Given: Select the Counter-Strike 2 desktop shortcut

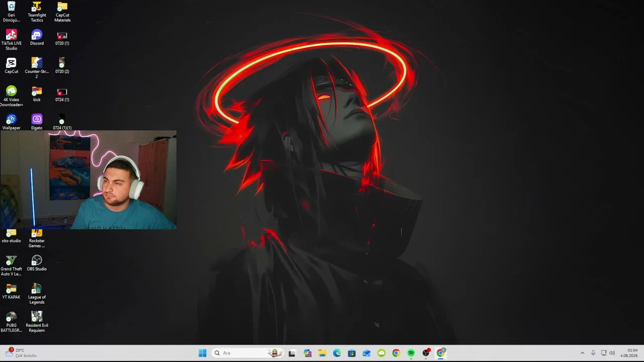Looking at the screenshot, I should pos(37,68).
